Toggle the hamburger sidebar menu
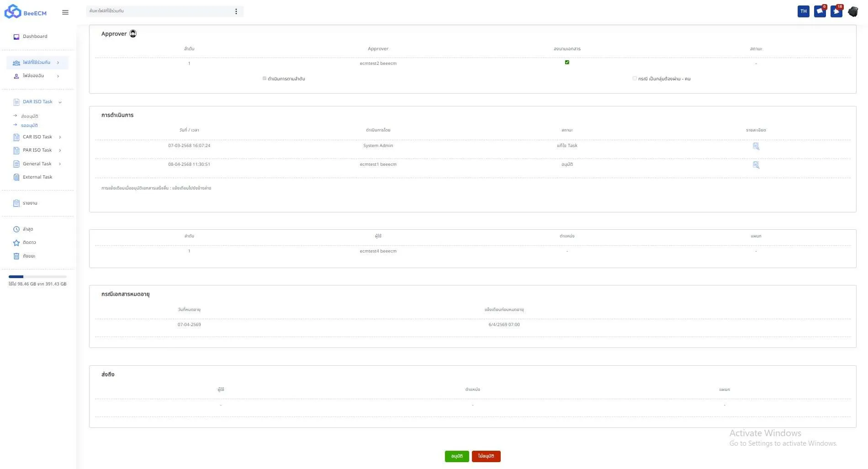The image size is (868, 469). pos(65,12)
